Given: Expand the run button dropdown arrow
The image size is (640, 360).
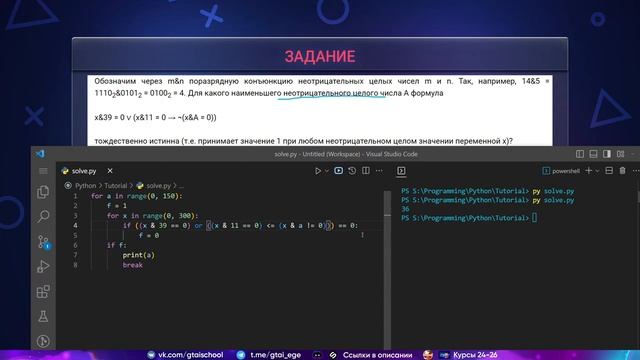Looking at the screenshot, I should coord(327,171).
